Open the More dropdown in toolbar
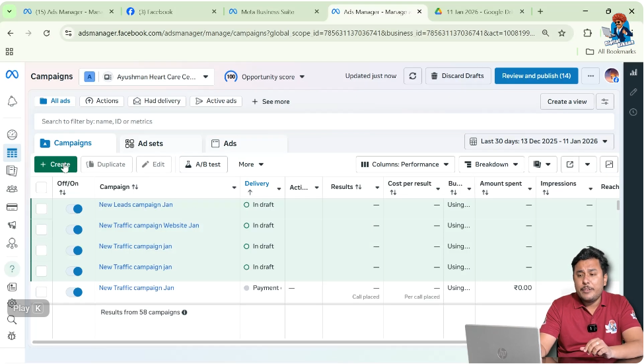Screen dimensions: 644x364 251,164
